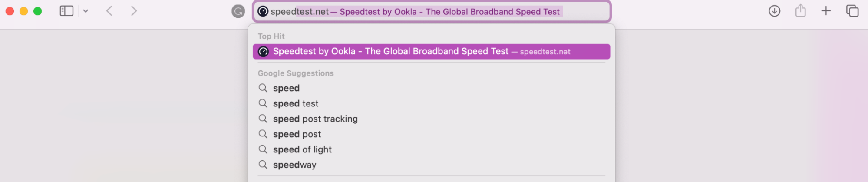Show the tab overview icon
Image resolution: width=868 pixels, height=182 pixels.
(x=852, y=11)
